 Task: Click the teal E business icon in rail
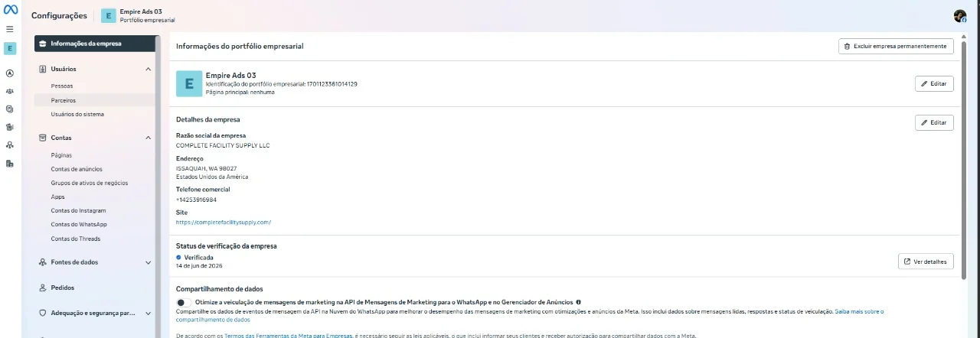[10, 48]
